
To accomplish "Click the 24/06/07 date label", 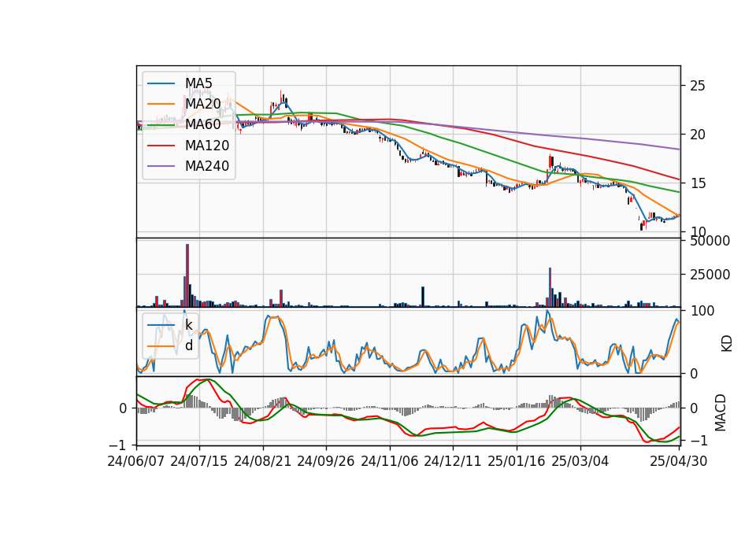I will coord(136,462).
